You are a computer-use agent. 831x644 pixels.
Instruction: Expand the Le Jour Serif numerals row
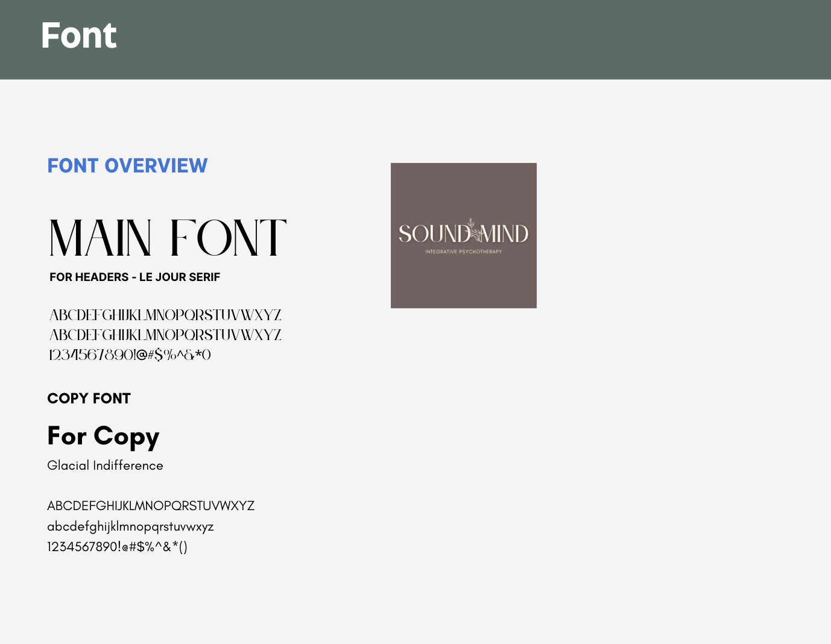point(129,354)
